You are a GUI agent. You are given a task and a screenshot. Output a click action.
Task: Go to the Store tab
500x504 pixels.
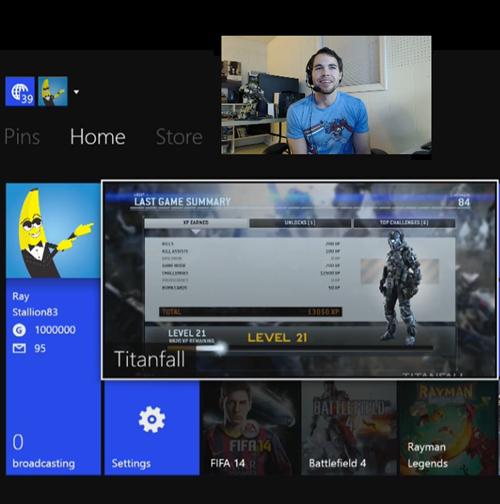[x=179, y=137]
